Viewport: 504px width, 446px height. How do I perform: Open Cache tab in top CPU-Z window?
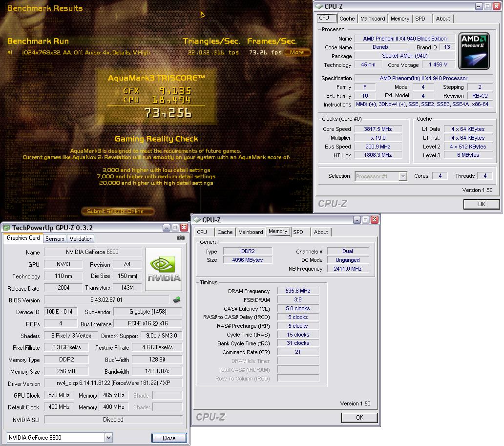[347, 19]
